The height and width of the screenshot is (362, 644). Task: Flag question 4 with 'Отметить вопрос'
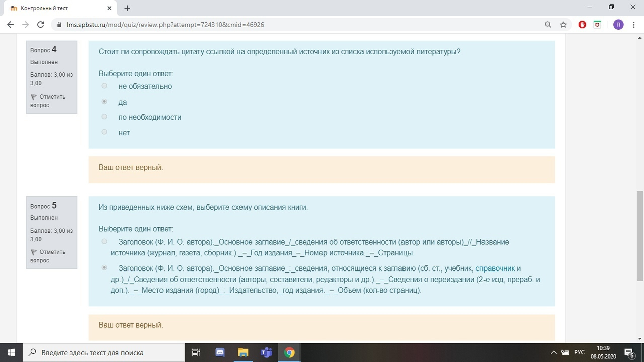(x=48, y=101)
